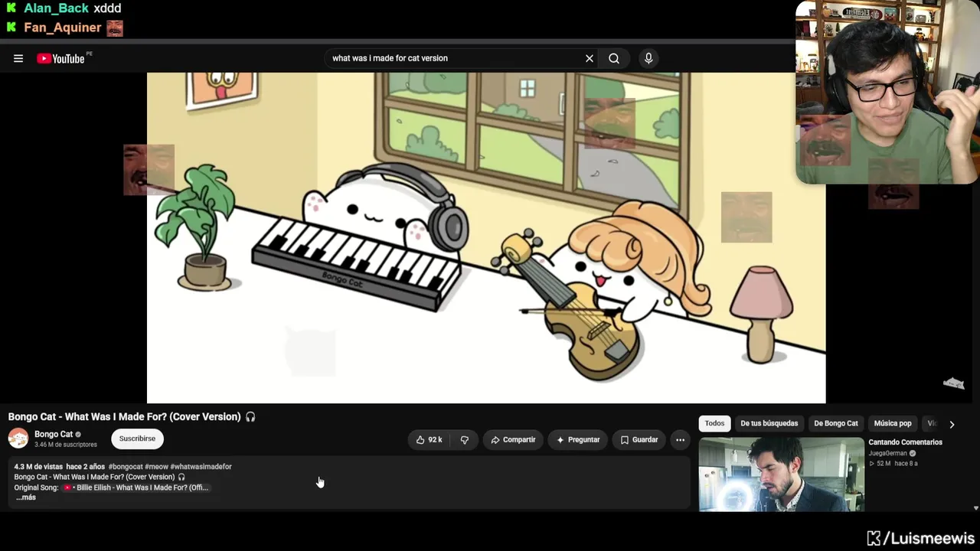Screen dimensions: 980x551
Task: Click the Bongo Cat video player
Action: [486, 237]
